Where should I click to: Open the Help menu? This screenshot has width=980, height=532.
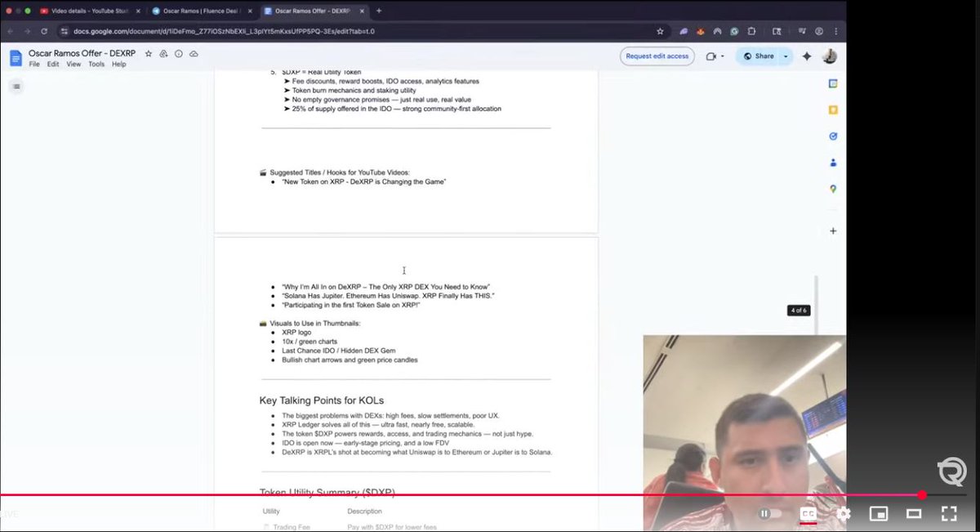click(119, 64)
